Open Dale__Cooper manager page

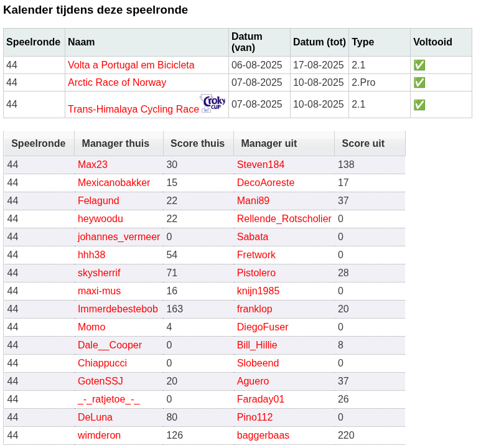[110, 345]
